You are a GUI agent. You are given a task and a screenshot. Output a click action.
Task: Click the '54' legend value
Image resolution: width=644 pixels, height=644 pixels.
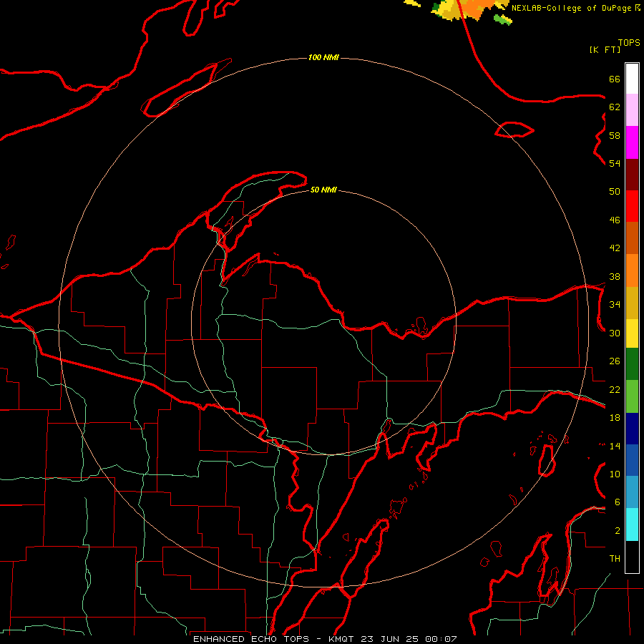click(615, 163)
